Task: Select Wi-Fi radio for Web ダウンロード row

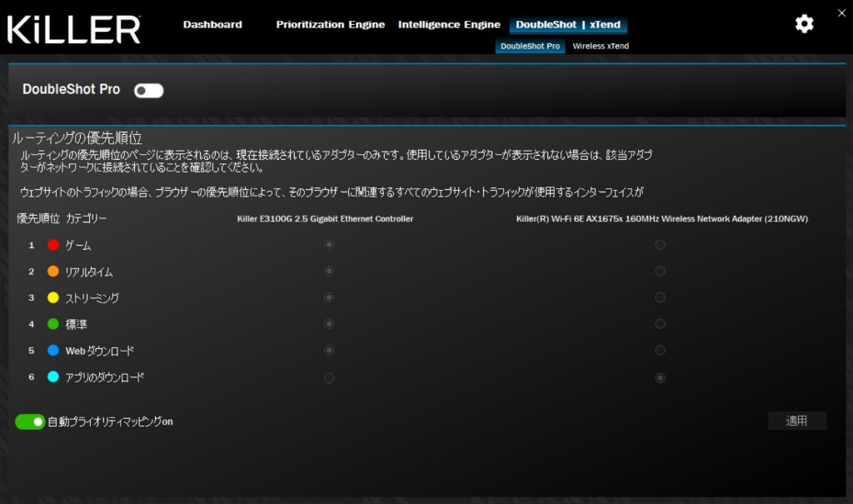Action: tap(660, 350)
